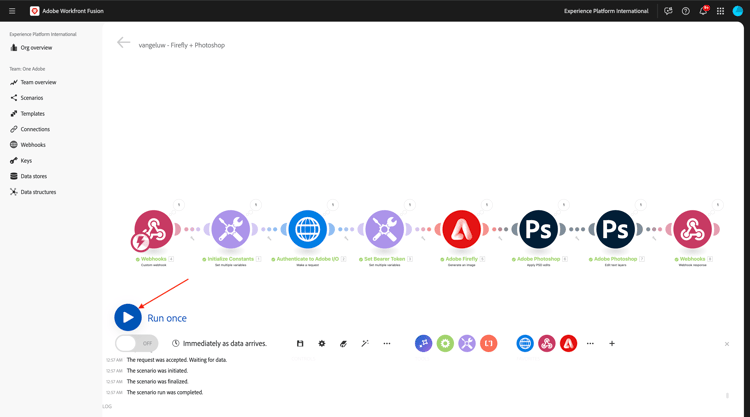The width and height of the screenshot is (750, 417).
Task: Click log line 'The scenario was initiated.'
Action: coord(157,371)
